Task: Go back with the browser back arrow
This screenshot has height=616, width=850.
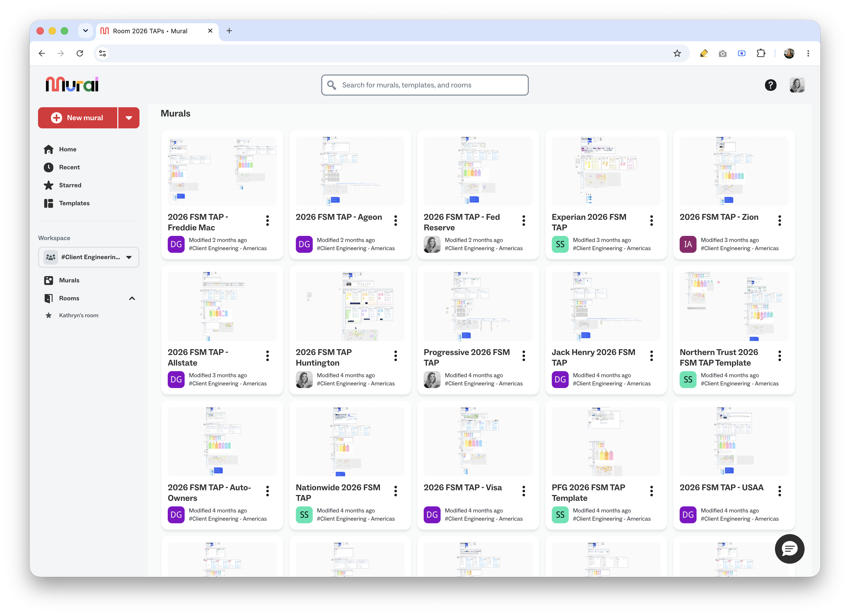Action: pos(42,54)
